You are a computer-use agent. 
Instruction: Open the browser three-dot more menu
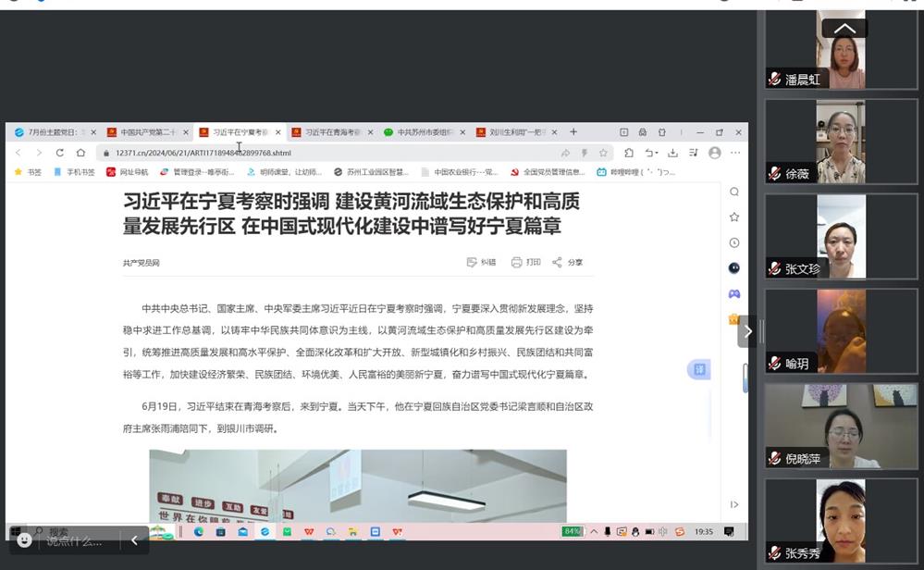tap(735, 153)
